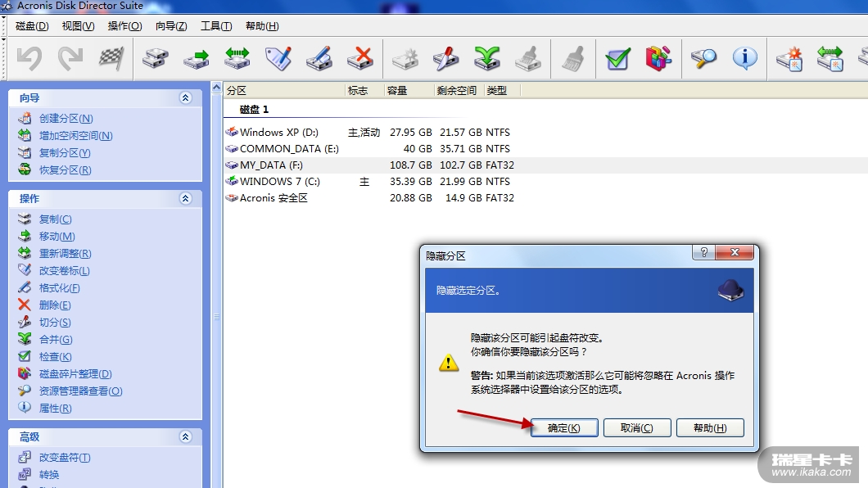The width and height of the screenshot is (868, 488).
Task: Open the 帮助(H) menu
Action: click(262, 26)
